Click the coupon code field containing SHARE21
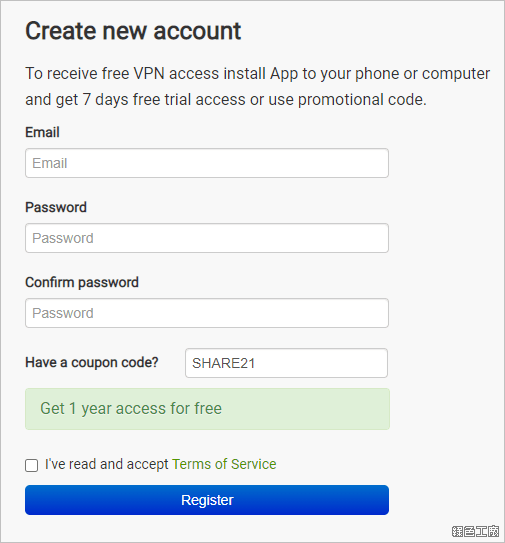505x543 pixels. pos(286,363)
